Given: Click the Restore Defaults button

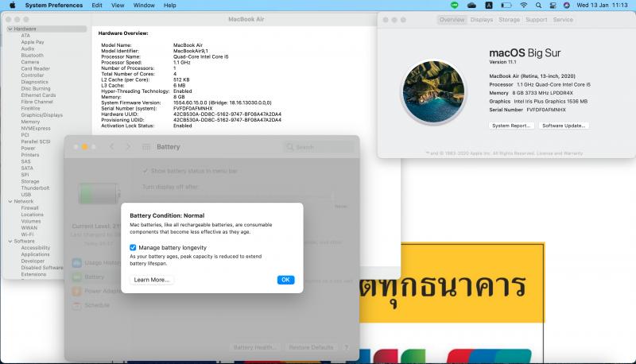Looking at the screenshot, I should (x=311, y=347).
